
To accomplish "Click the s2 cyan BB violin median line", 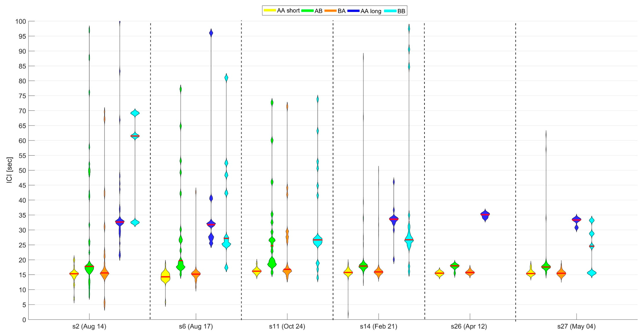I will (x=135, y=136).
